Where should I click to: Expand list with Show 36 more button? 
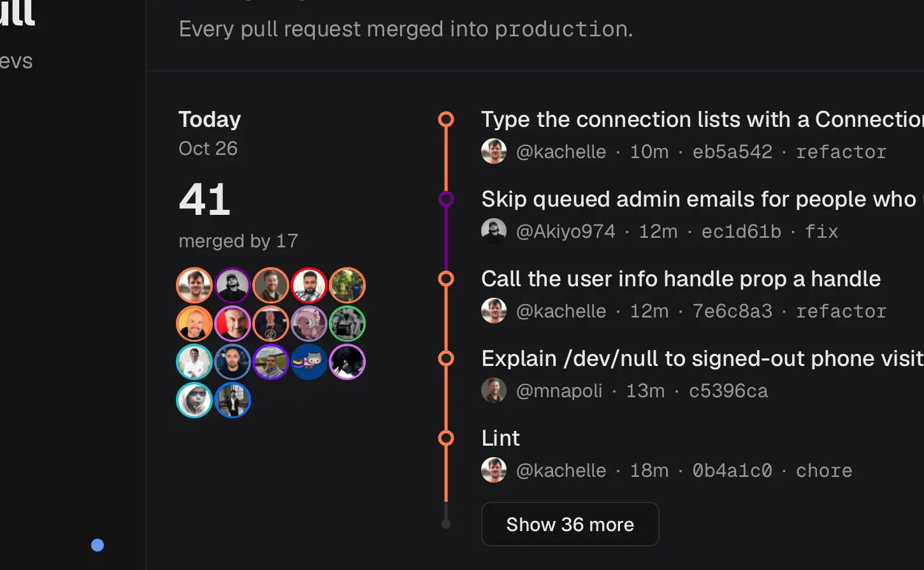(570, 524)
